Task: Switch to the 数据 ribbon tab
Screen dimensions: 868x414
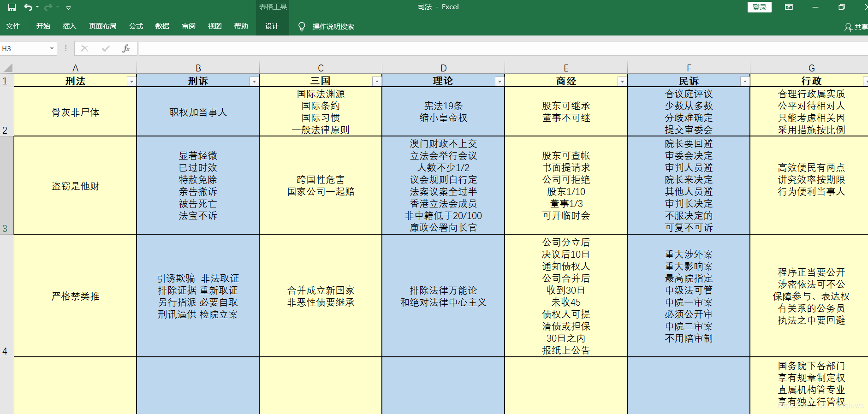Action: [x=162, y=26]
